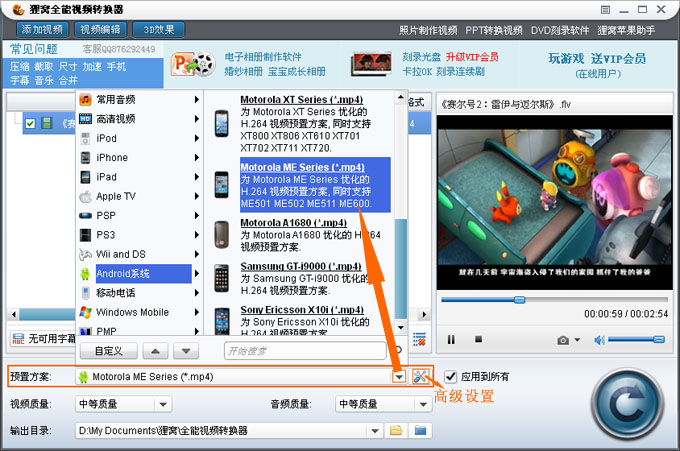The height and width of the screenshot is (451, 680).
Task: Mute preview with speaker icon
Action: [599, 340]
